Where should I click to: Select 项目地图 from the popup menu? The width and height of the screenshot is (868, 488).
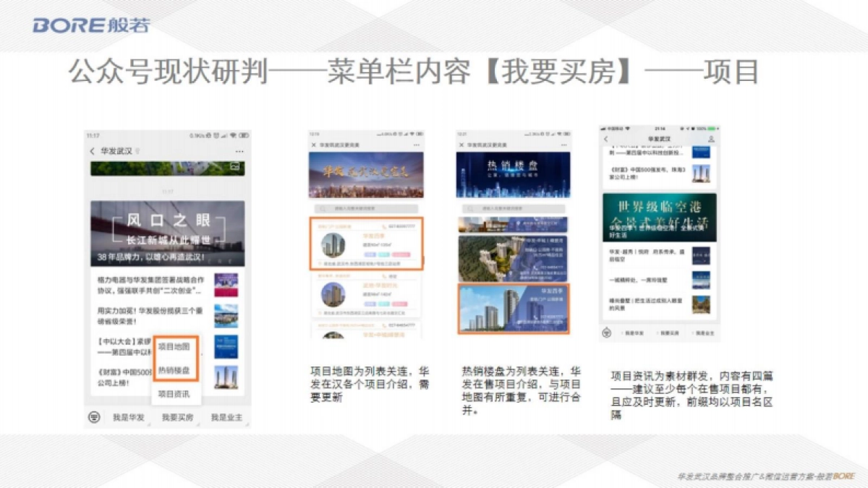point(176,347)
